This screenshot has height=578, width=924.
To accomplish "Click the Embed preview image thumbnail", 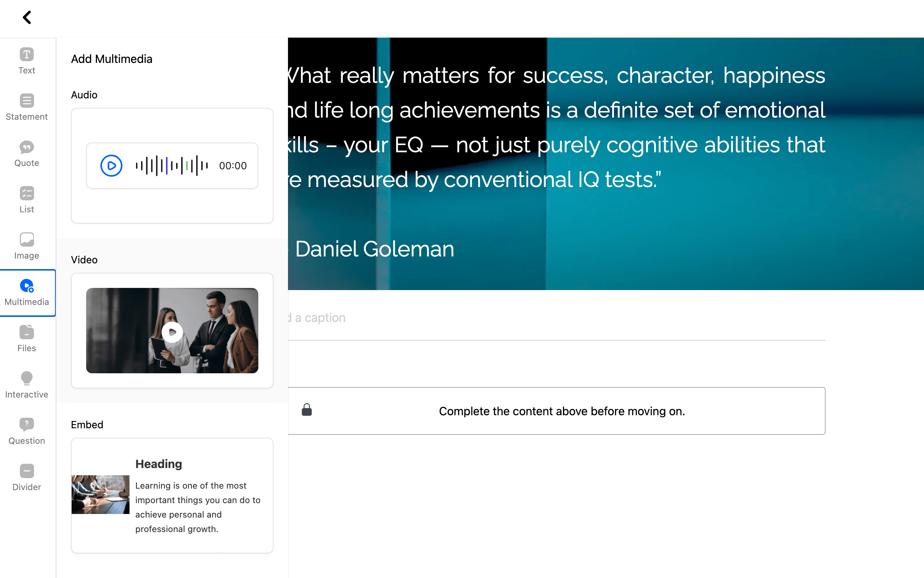I will coord(101,494).
